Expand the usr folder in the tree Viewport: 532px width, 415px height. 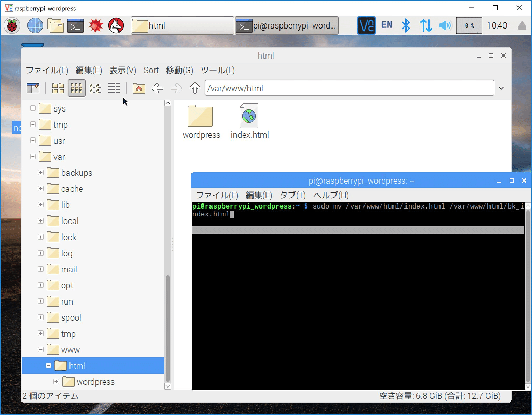pyautogui.click(x=33, y=141)
